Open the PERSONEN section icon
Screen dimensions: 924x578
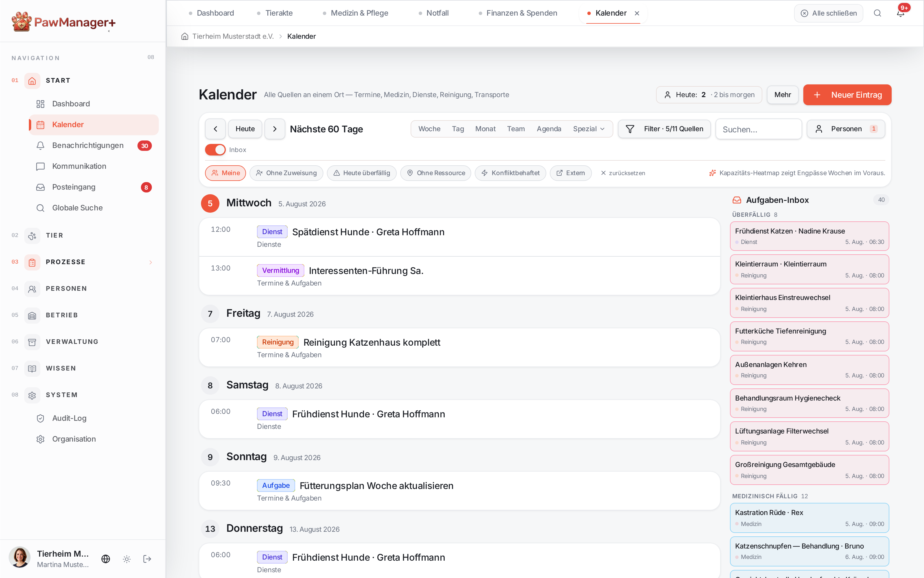click(32, 289)
